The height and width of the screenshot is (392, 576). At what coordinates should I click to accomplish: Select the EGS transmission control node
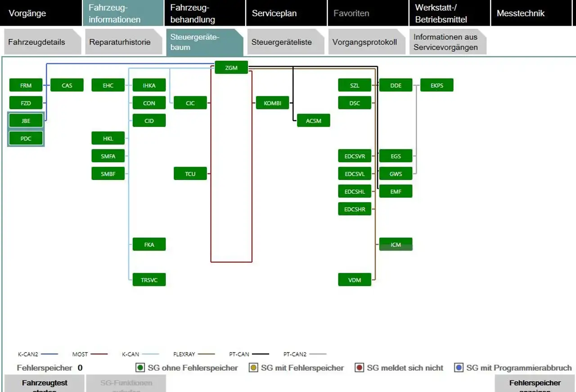coord(396,156)
